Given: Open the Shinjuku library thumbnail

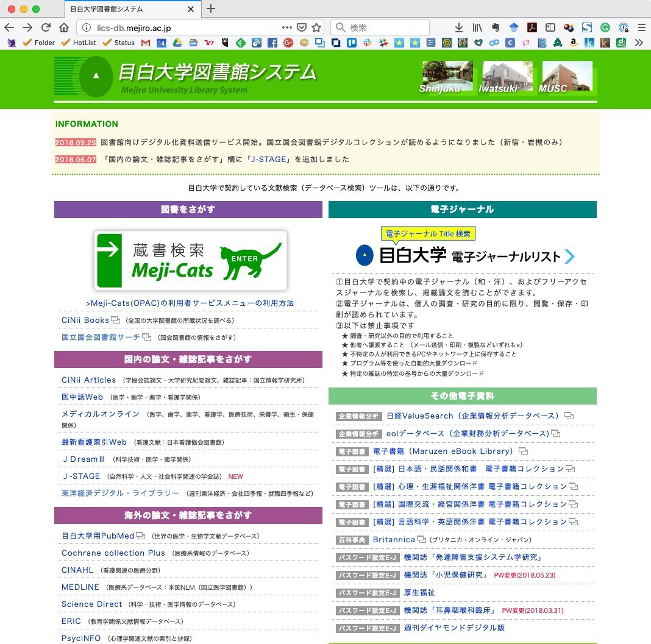Looking at the screenshot, I should point(447,77).
